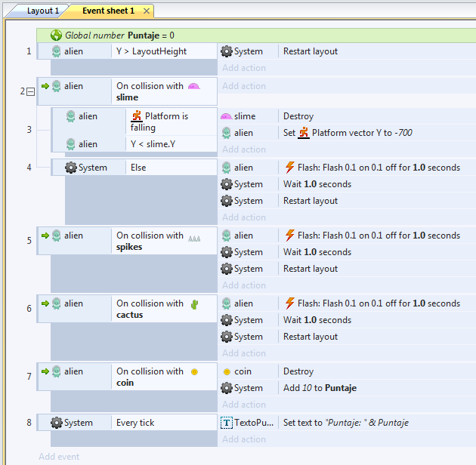Click Add event at the bottom
The image size is (476, 465).
point(59,456)
